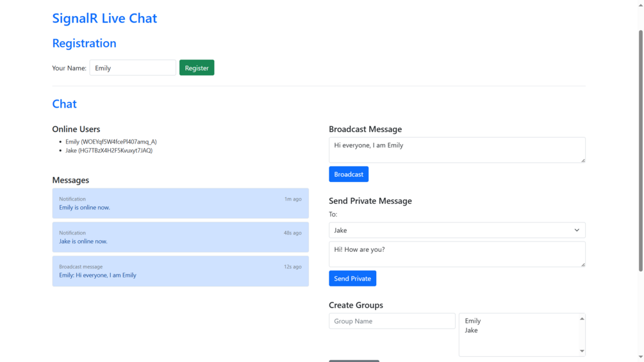The height and width of the screenshot is (362, 644).
Task: Click the 'Broadcast message' label in messages
Action: [81, 267]
